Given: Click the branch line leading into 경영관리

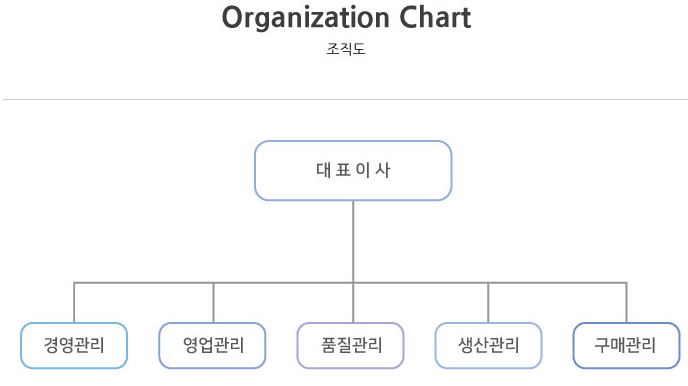Looking at the screenshot, I should 74,303.
